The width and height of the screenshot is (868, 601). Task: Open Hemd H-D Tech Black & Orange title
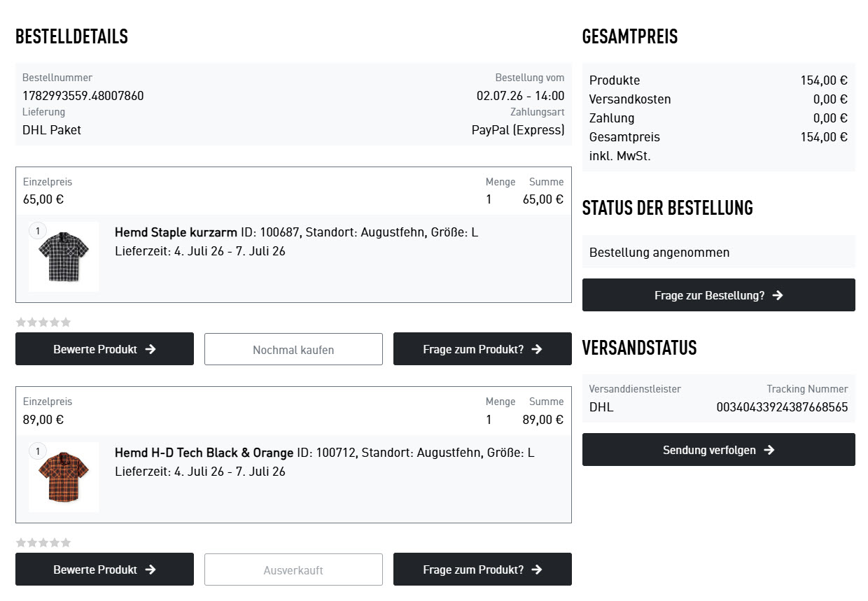coord(204,453)
